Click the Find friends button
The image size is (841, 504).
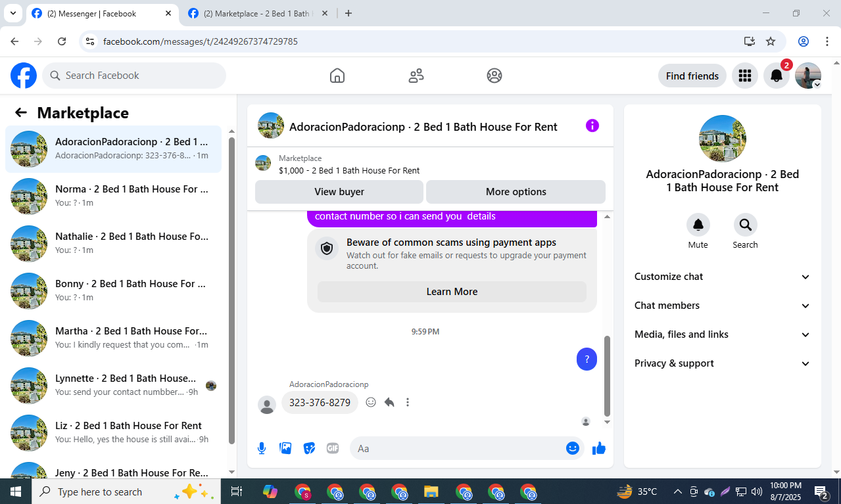pos(692,76)
